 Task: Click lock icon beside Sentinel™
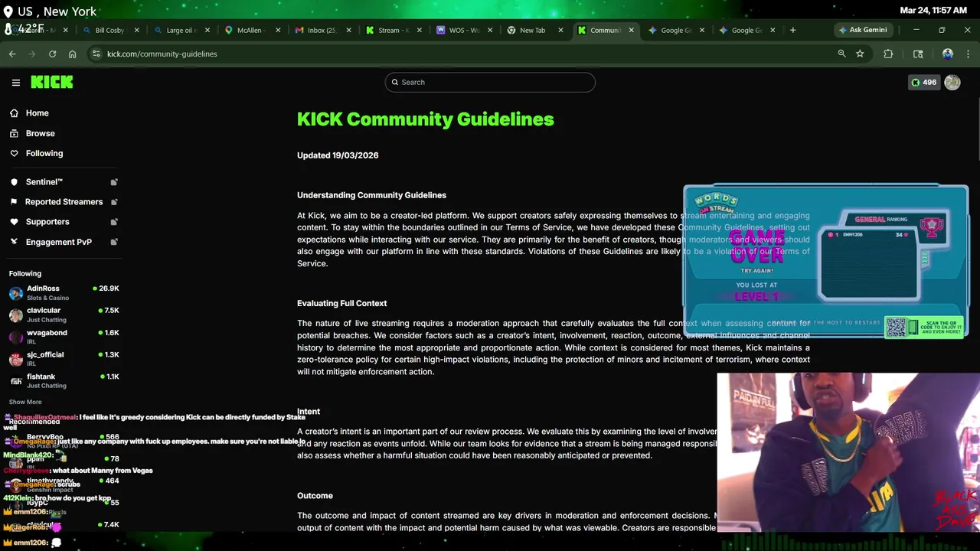[x=113, y=182]
